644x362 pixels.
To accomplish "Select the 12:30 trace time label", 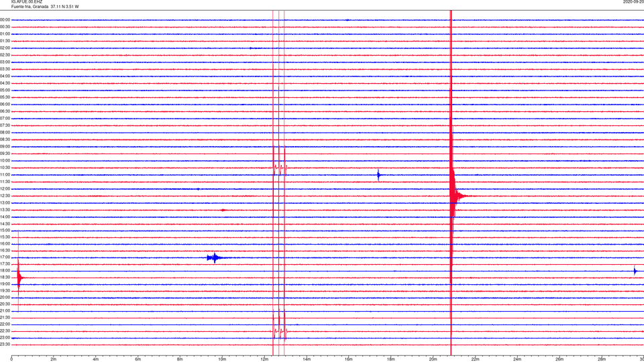I will tap(5, 196).
